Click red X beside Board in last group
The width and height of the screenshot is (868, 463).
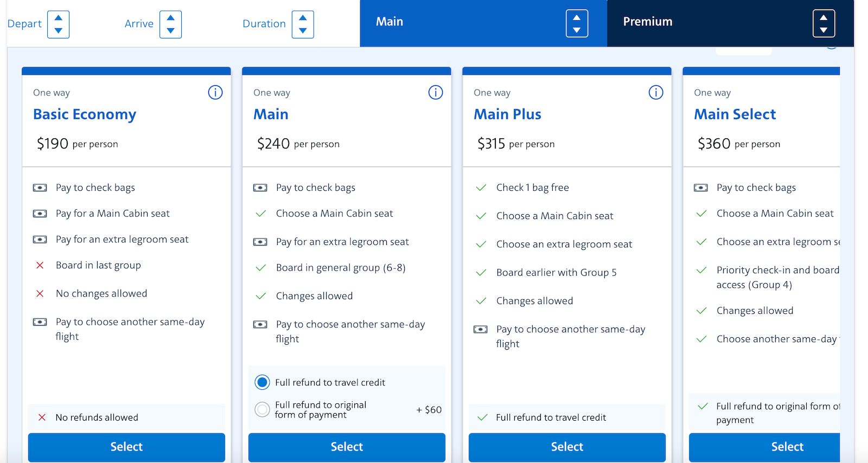pos(40,265)
